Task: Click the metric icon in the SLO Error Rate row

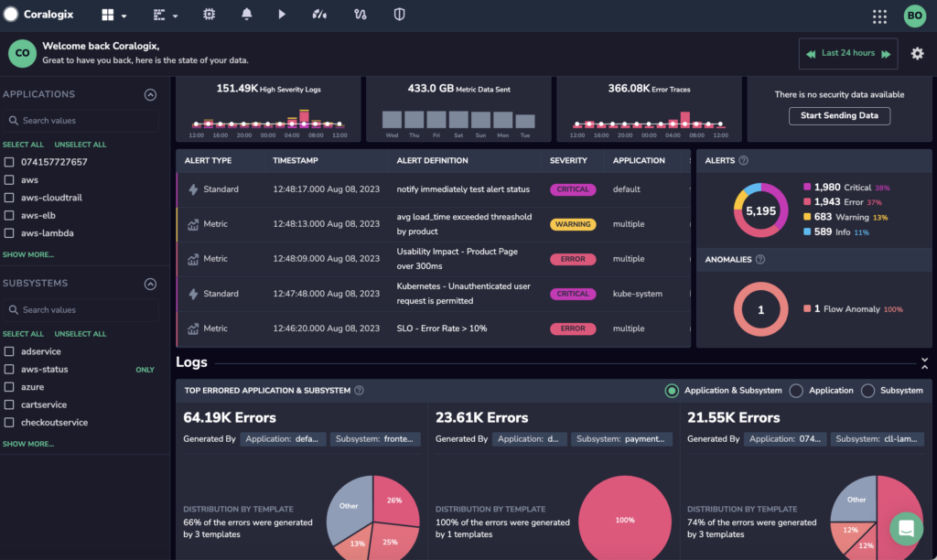Action: tap(193, 328)
